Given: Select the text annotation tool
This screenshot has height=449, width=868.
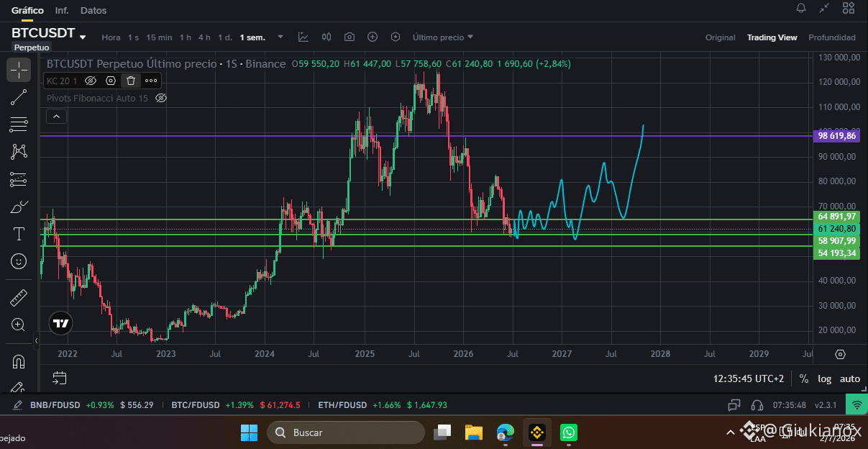Looking at the screenshot, I should click(19, 234).
